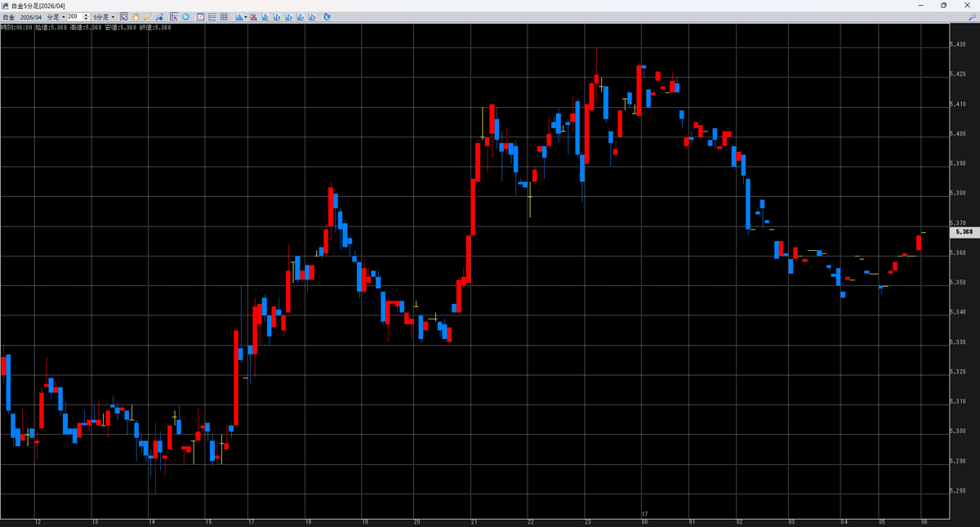Click the 2026/04 contract month label
This screenshot has width=980, height=527.
point(30,16)
